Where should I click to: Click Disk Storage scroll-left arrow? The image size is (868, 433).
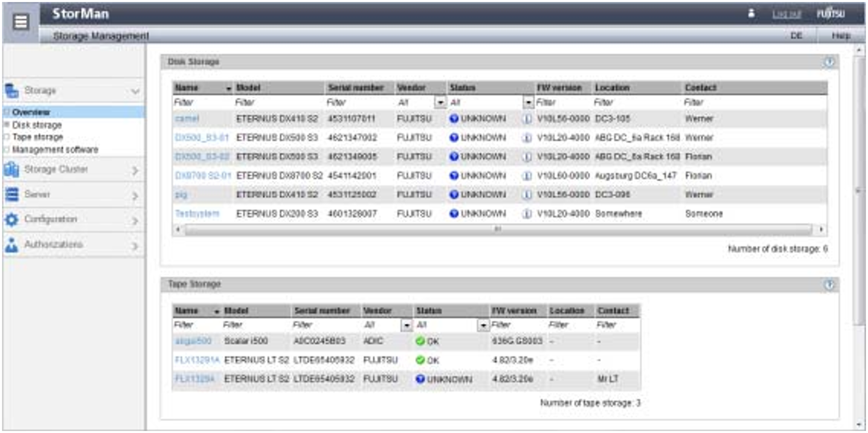coord(178,229)
